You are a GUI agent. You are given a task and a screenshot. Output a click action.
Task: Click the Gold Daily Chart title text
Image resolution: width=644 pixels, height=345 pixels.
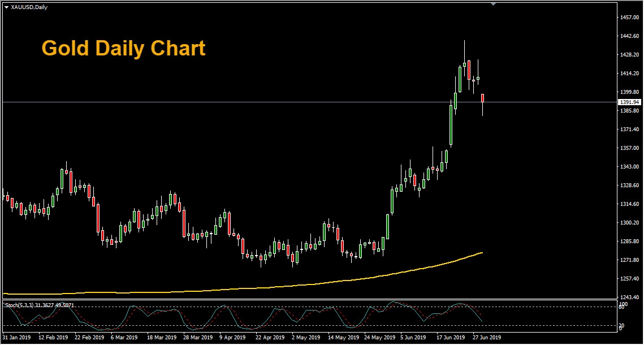(x=123, y=49)
